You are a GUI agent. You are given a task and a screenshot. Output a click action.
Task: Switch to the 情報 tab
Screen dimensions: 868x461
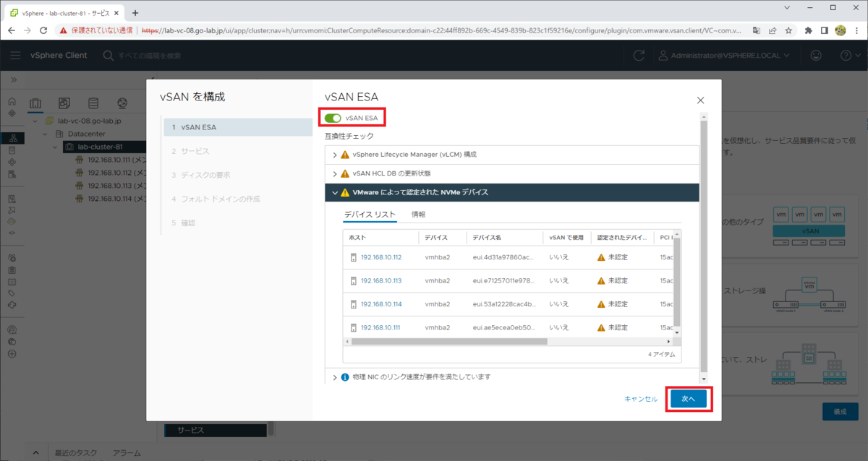point(418,215)
